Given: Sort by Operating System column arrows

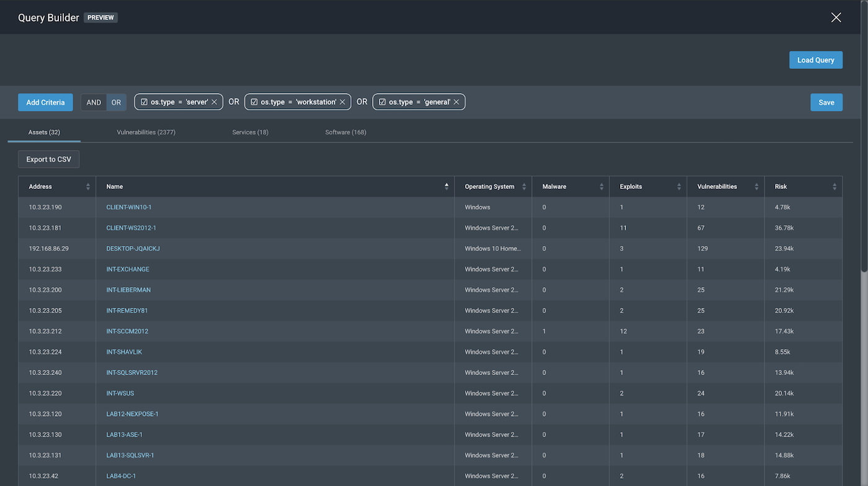Looking at the screenshot, I should pos(524,187).
